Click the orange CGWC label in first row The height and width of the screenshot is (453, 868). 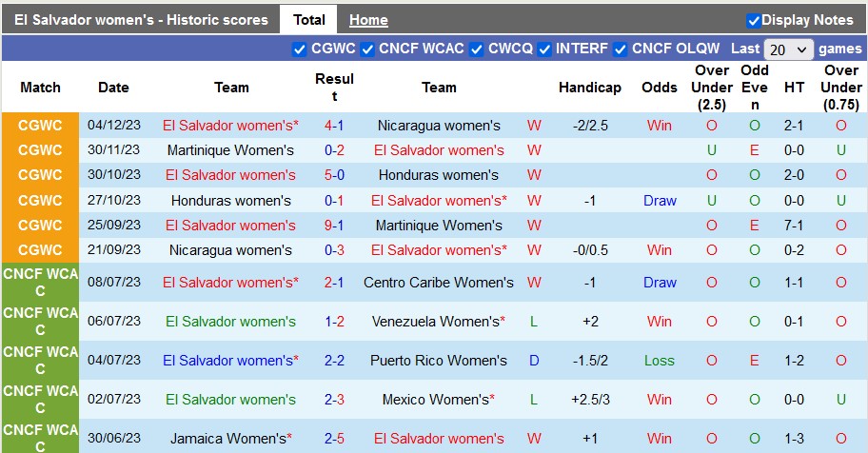(40, 126)
